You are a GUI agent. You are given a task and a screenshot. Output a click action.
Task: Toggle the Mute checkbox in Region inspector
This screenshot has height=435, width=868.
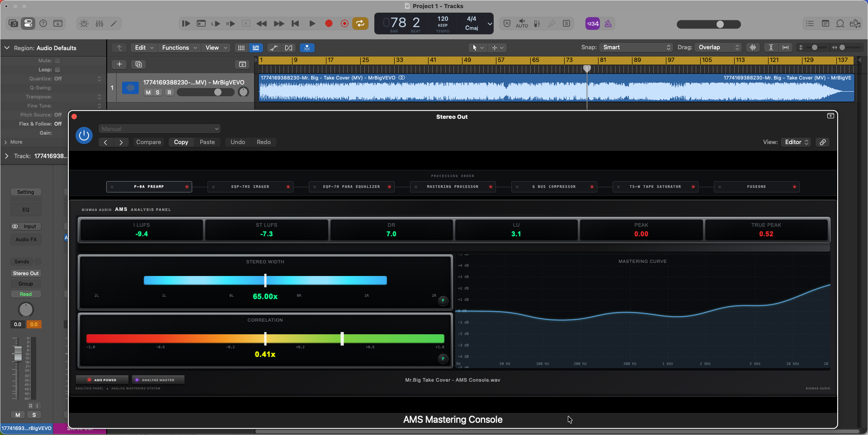[x=57, y=61]
